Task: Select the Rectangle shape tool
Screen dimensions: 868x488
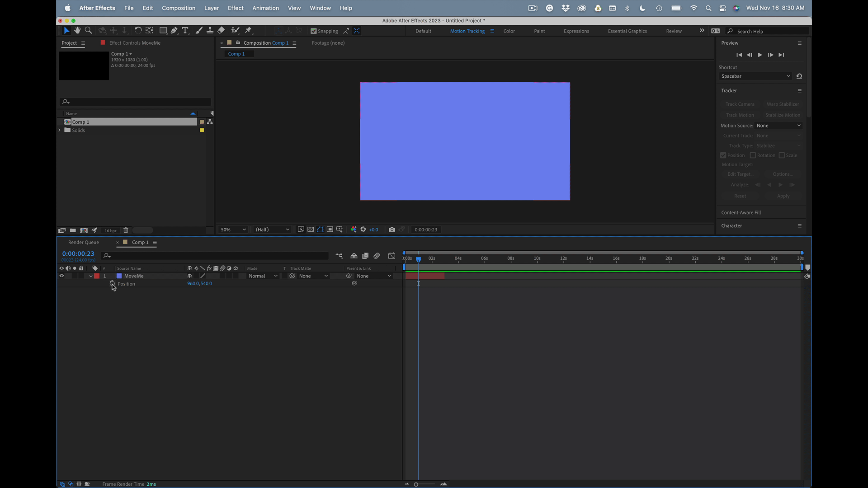Action: coord(163,30)
